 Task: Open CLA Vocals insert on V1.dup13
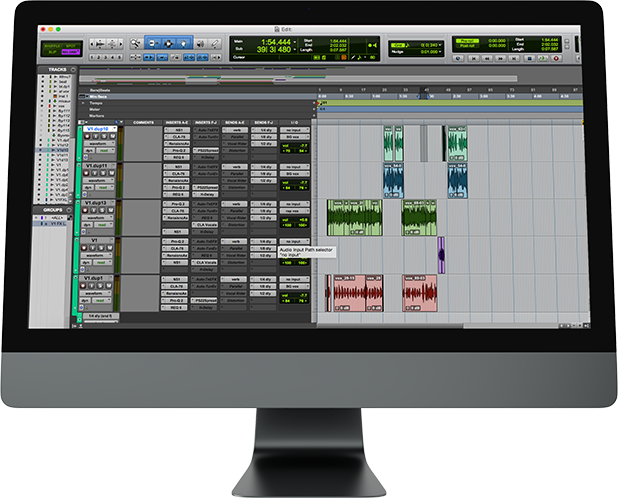pos(205,225)
